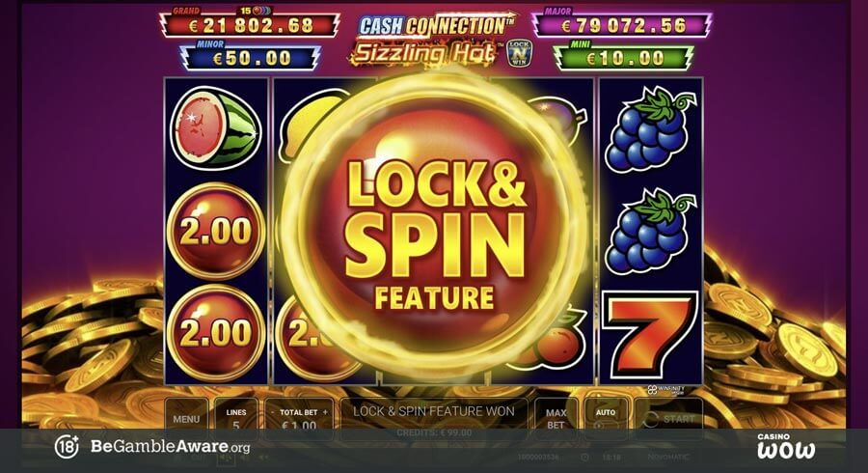Screen dimensions: 868x473
Task: Click the Lock N Win badge icon
Action: coord(519,54)
